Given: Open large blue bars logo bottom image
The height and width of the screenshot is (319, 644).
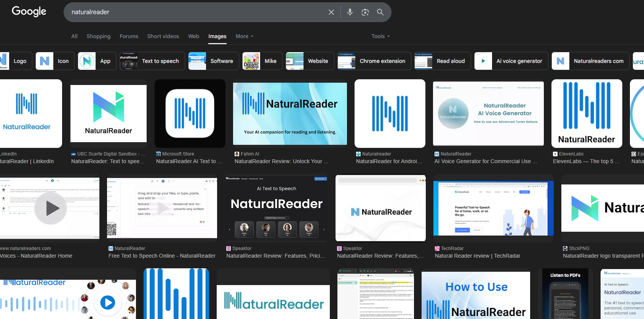Looking at the screenshot, I should pyautogui.click(x=176, y=294).
